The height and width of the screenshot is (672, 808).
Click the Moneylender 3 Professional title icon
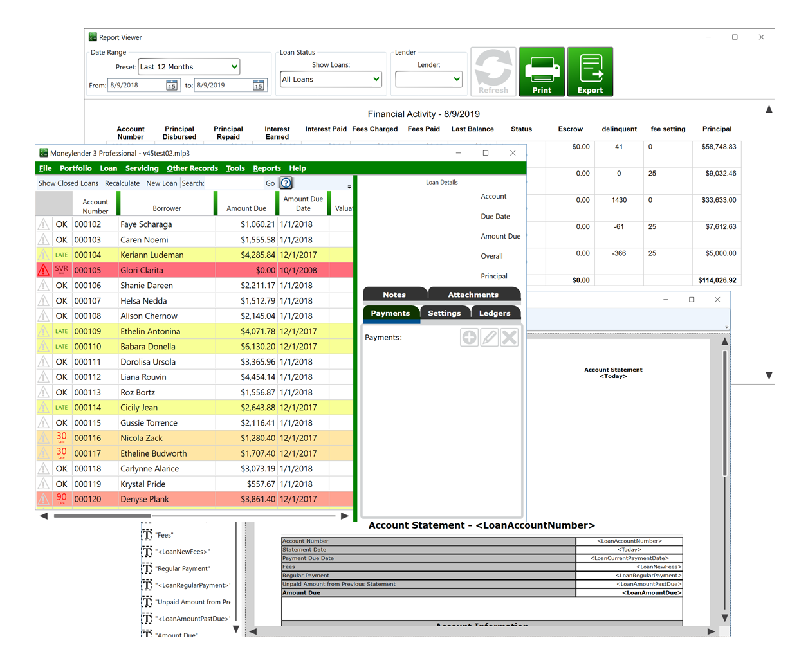click(x=44, y=153)
